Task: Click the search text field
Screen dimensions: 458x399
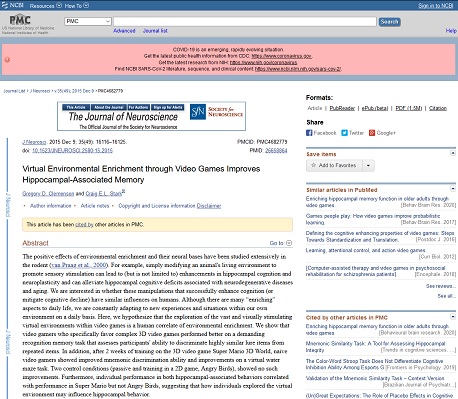Action: (245, 22)
